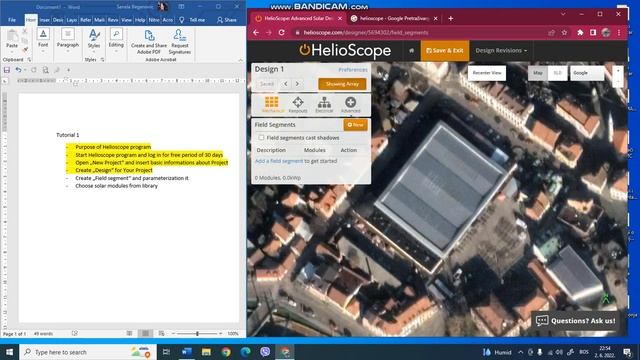
Task: Click Request Signatures in Word ribbon
Action: coord(180,42)
